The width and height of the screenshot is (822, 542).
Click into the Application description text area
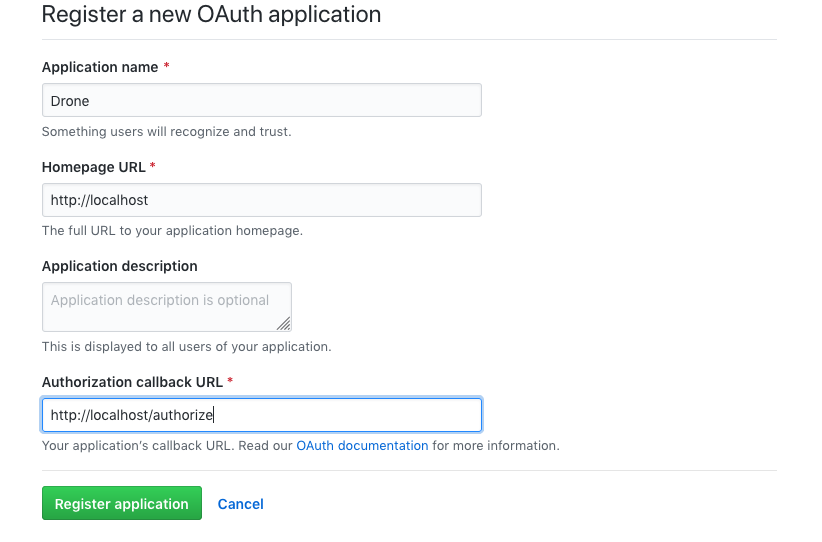167,307
